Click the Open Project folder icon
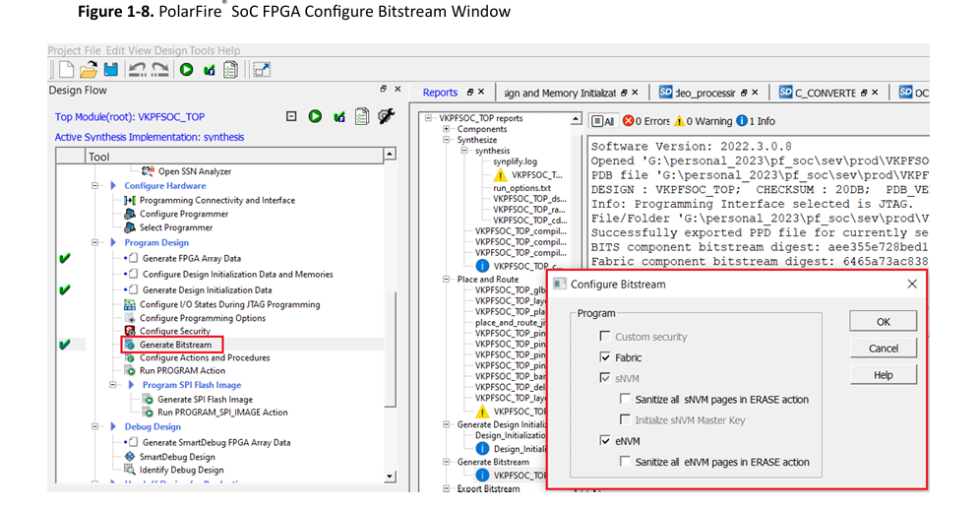Screen dimensions: 980x511 [89, 70]
